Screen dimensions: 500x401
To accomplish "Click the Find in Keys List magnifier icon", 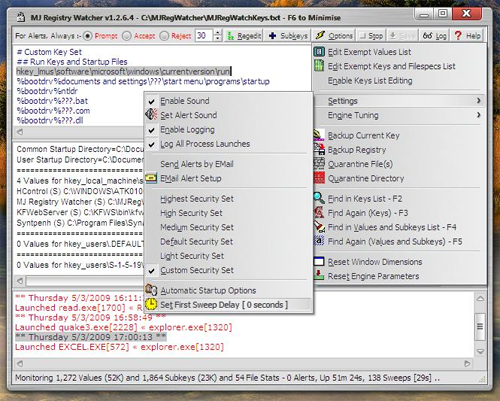I will [319, 198].
